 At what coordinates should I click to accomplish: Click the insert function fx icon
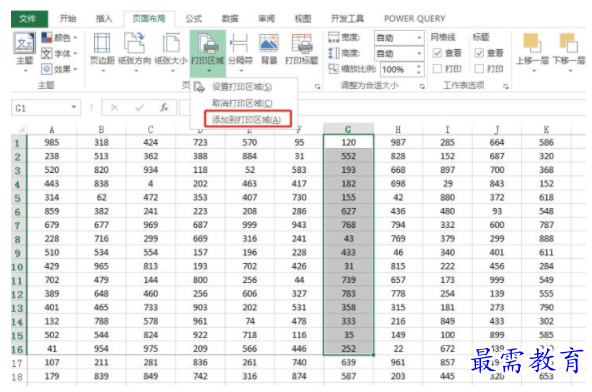tap(164, 108)
